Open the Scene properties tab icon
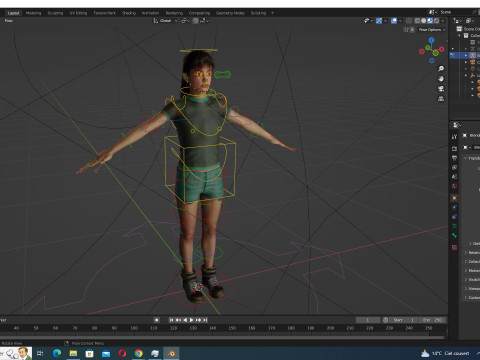The image size is (480, 360). (454, 177)
